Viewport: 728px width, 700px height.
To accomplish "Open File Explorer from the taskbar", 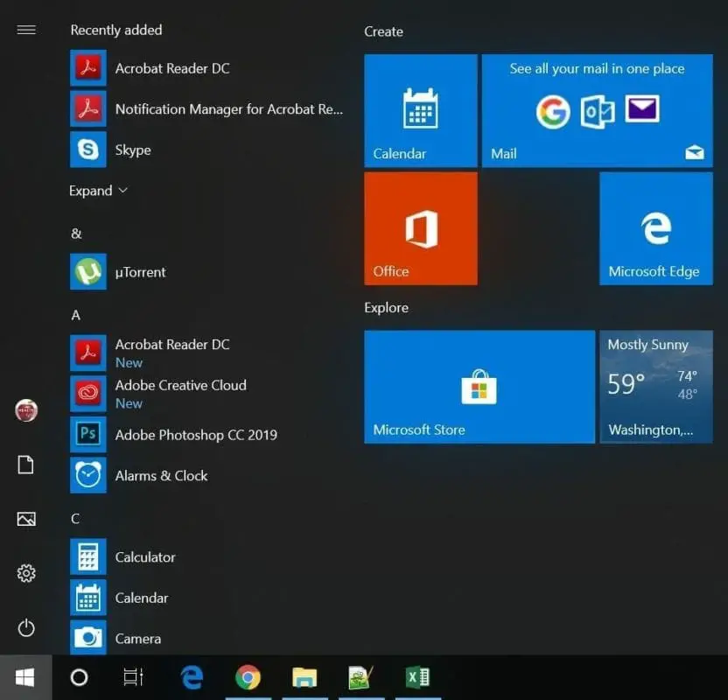I will click(304, 677).
